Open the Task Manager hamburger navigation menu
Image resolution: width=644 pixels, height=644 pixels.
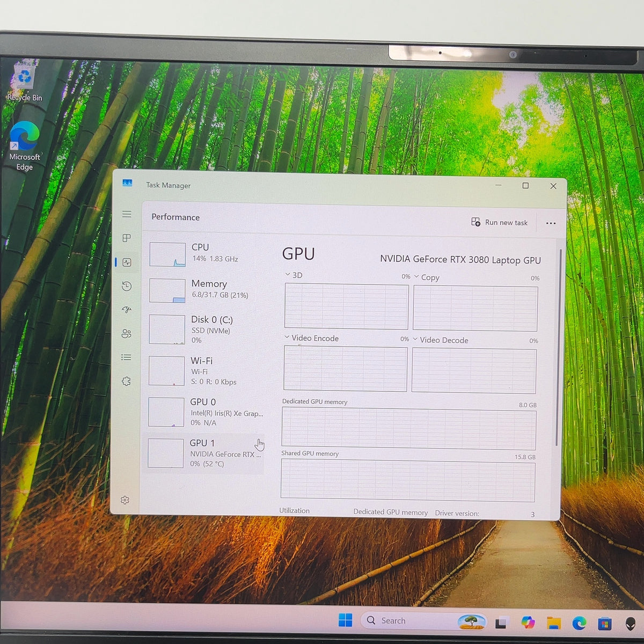click(127, 214)
